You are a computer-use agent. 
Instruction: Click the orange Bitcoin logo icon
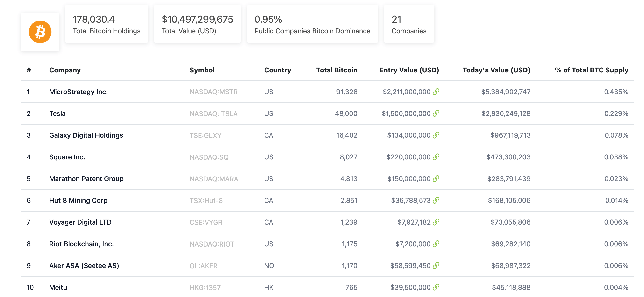coord(40,32)
